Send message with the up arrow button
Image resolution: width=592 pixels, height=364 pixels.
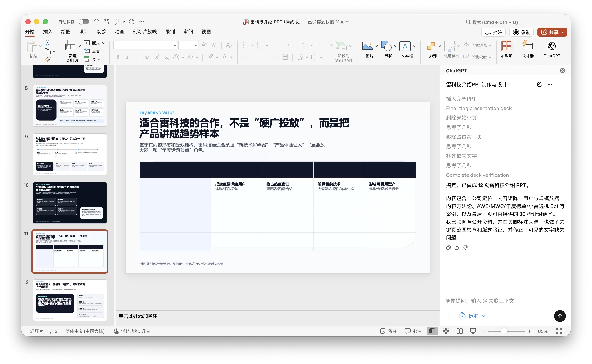(560, 316)
